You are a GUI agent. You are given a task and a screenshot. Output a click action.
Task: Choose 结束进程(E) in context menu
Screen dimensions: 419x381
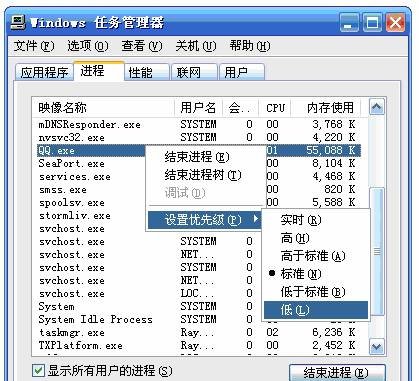pyautogui.click(x=206, y=157)
